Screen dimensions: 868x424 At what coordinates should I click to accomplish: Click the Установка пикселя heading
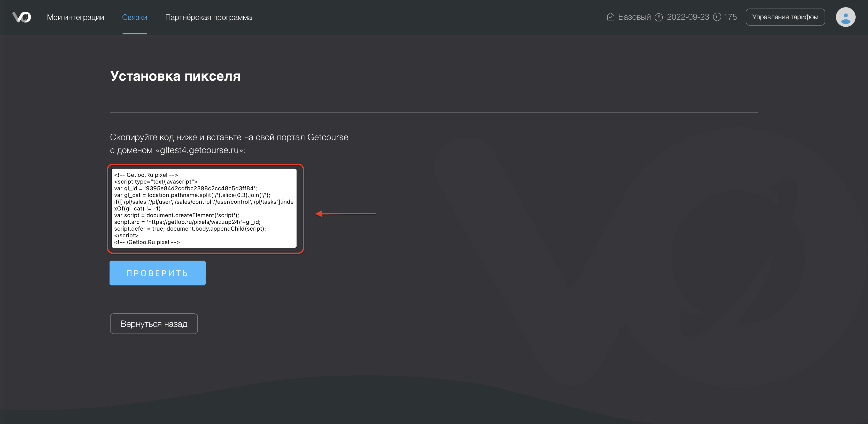175,76
